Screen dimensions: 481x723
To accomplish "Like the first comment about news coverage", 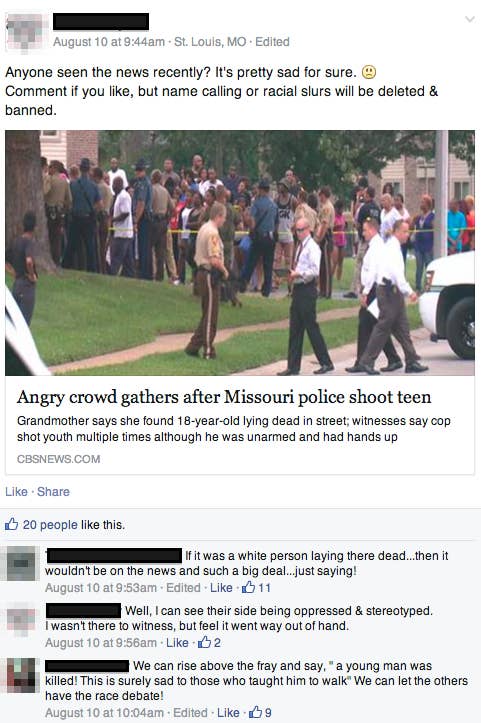I will click(221, 588).
